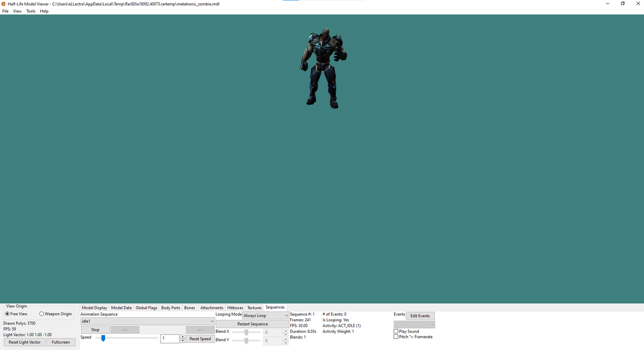This screenshot has height=350, width=644.
Task: Switch to the Hitboxes tab
Action: pyautogui.click(x=235, y=308)
